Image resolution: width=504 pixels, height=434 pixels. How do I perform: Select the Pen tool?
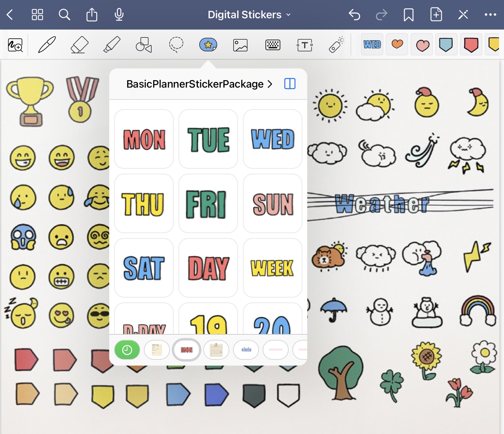[47, 45]
